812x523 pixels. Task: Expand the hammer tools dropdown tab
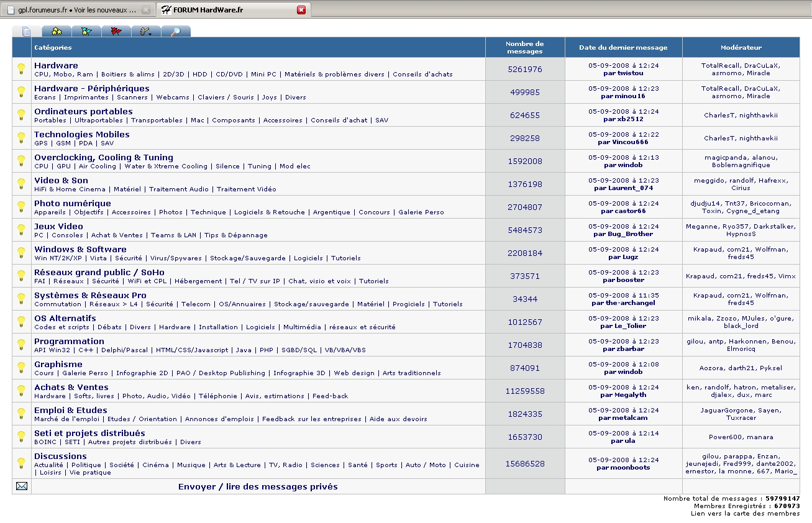coord(146,31)
